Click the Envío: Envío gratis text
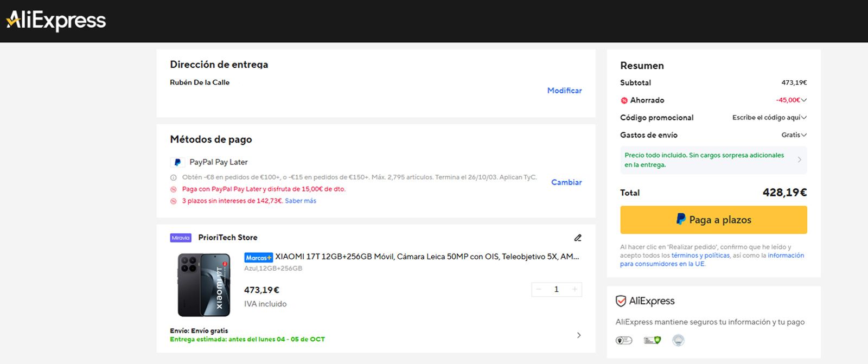This screenshot has height=364, width=868. pyautogui.click(x=199, y=331)
